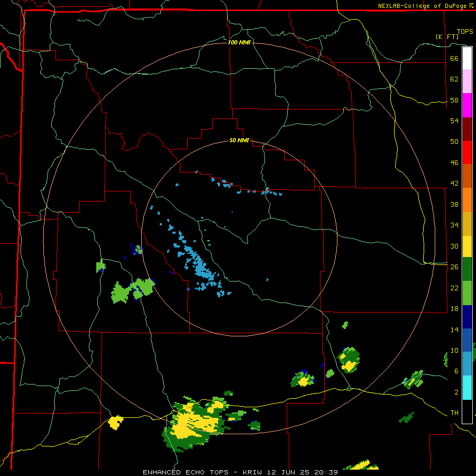The width and height of the screenshot is (476, 476).
Task: Click the '54' legend value
Action: [454, 121]
